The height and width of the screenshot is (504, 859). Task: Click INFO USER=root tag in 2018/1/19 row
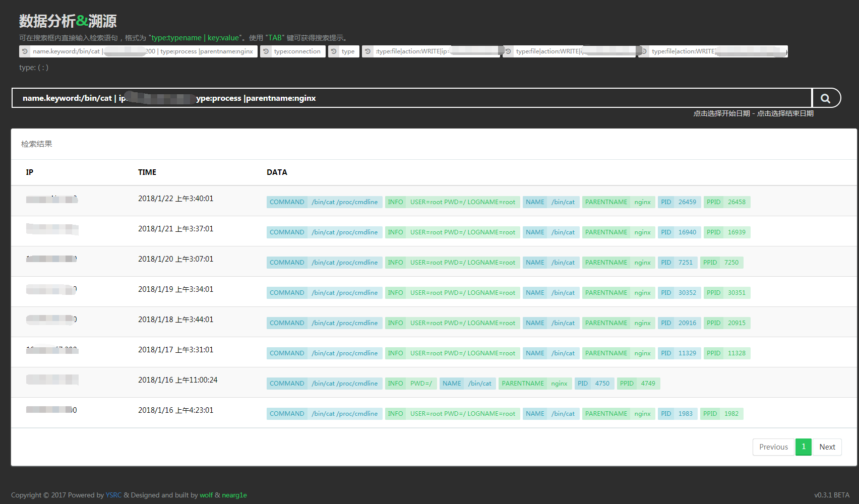point(453,293)
